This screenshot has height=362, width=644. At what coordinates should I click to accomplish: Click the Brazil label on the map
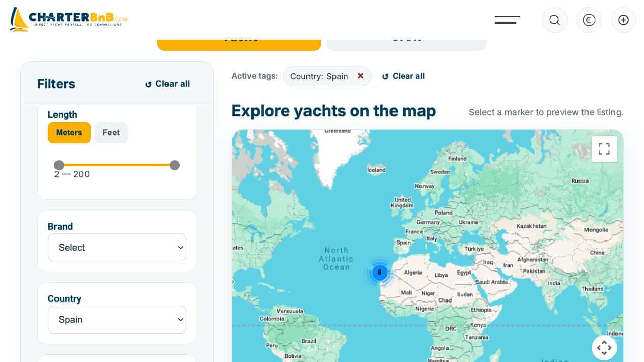coord(309,341)
